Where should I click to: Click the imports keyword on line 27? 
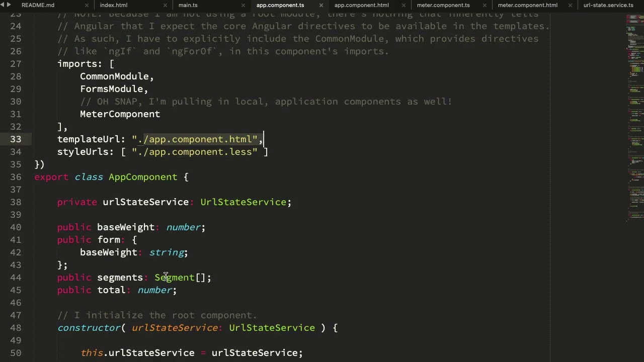(77, 64)
